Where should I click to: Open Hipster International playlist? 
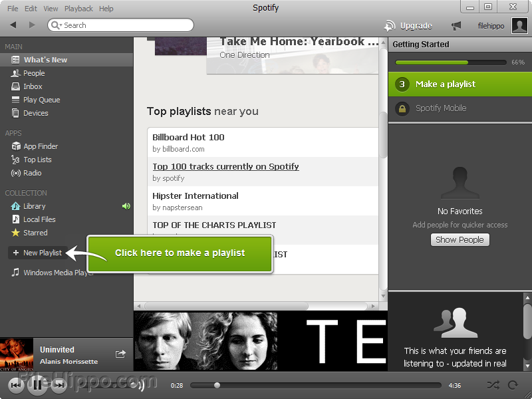coord(196,196)
